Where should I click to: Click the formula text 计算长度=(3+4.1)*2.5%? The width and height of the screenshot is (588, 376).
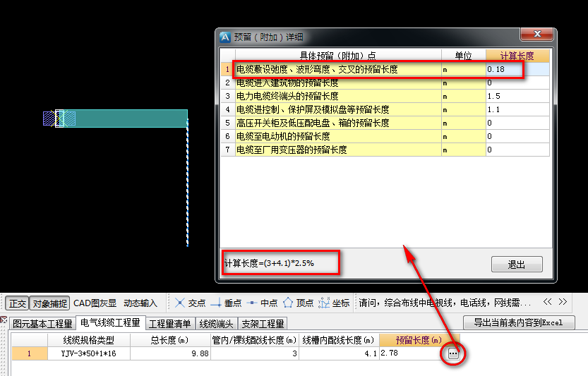tap(269, 264)
